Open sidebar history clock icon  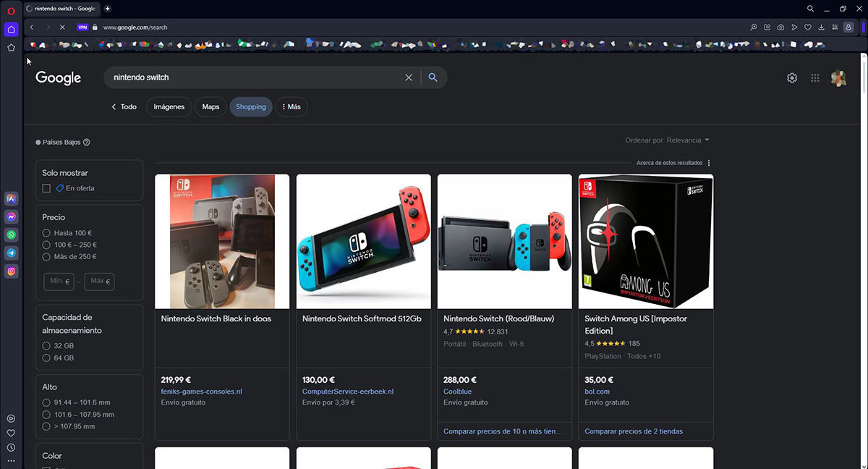tap(11, 447)
